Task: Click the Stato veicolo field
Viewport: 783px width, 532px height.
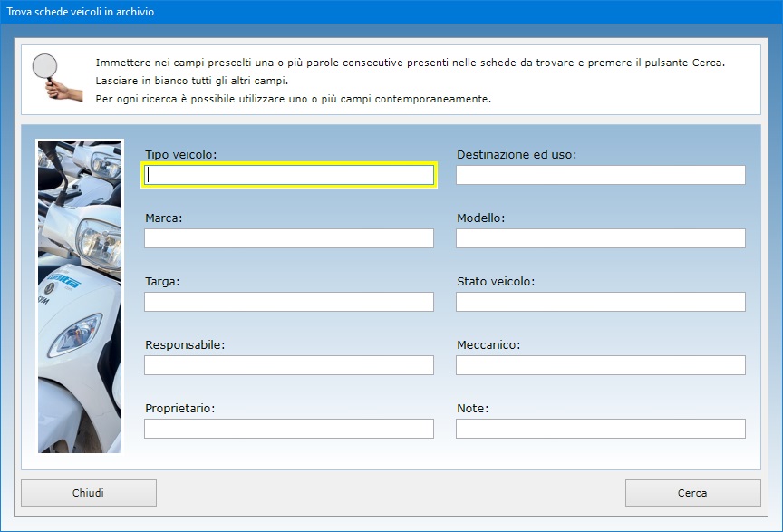Action: click(601, 302)
